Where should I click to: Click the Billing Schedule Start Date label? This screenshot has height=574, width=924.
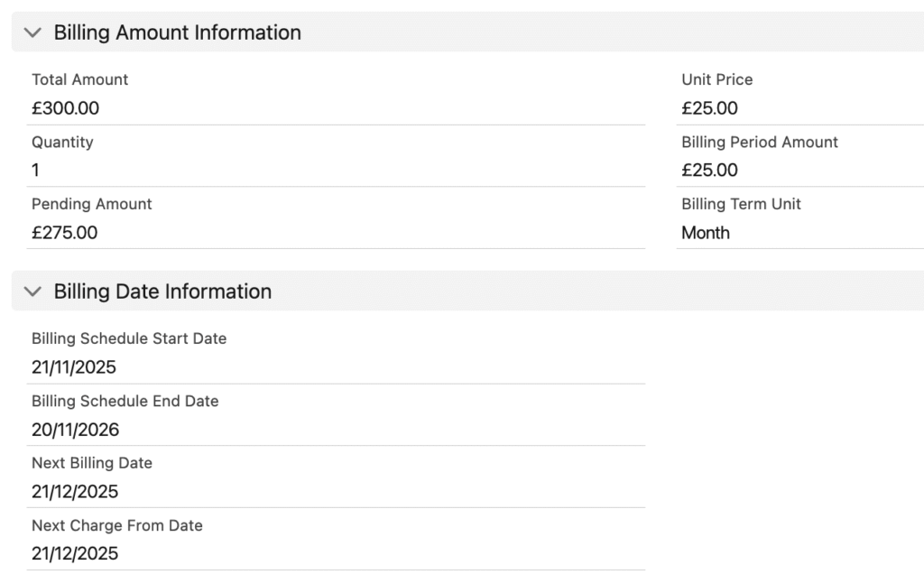click(x=129, y=338)
